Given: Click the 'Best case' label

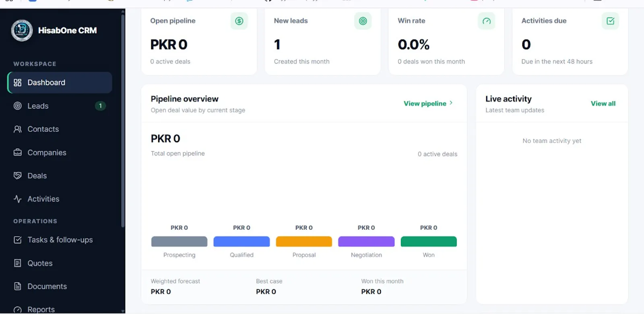Looking at the screenshot, I should [269, 281].
